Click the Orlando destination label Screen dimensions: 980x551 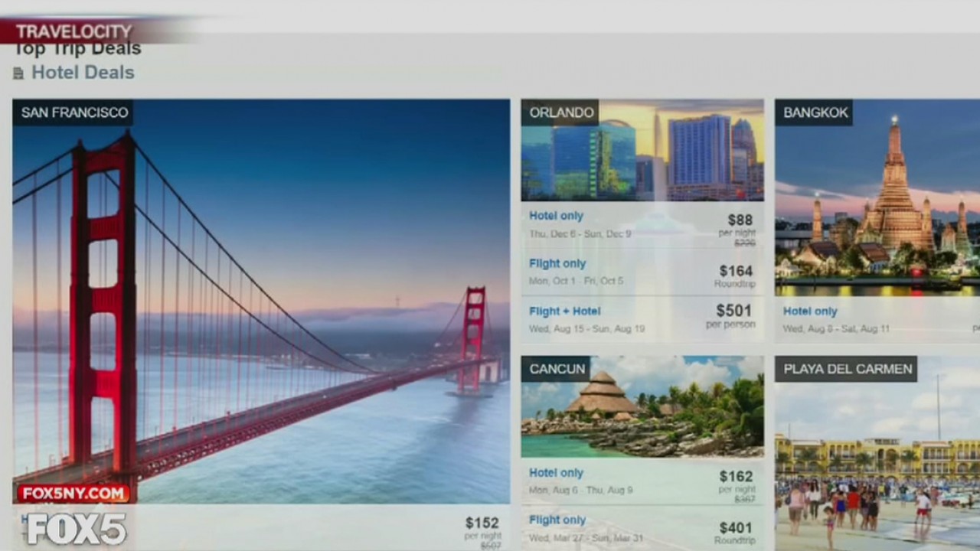click(x=561, y=112)
